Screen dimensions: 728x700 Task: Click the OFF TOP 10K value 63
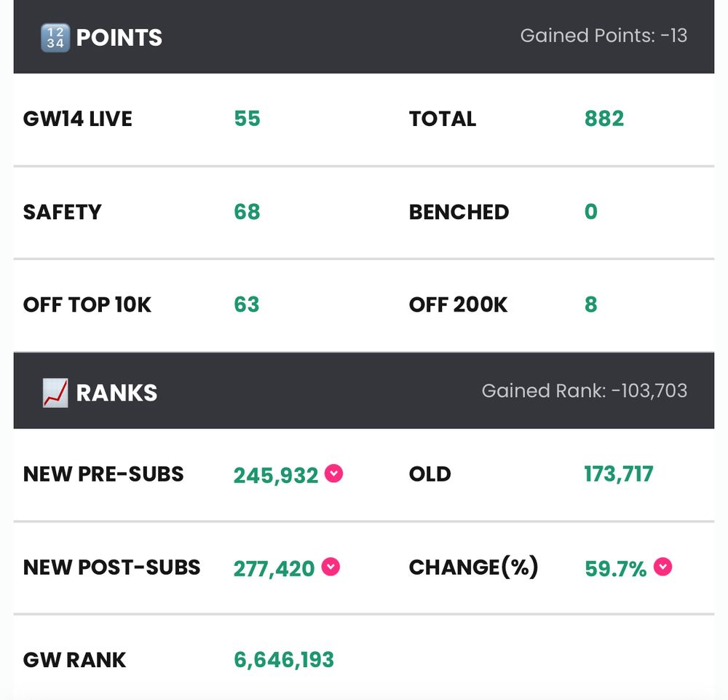(x=247, y=304)
